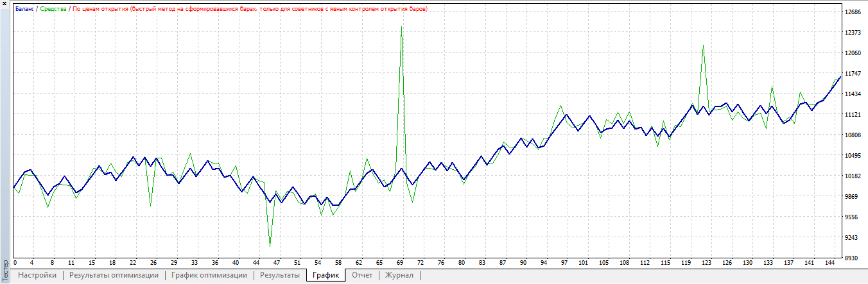The image size is (868, 284).
Task: Click the tallest green spike above trade 69
Action: click(402, 28)
